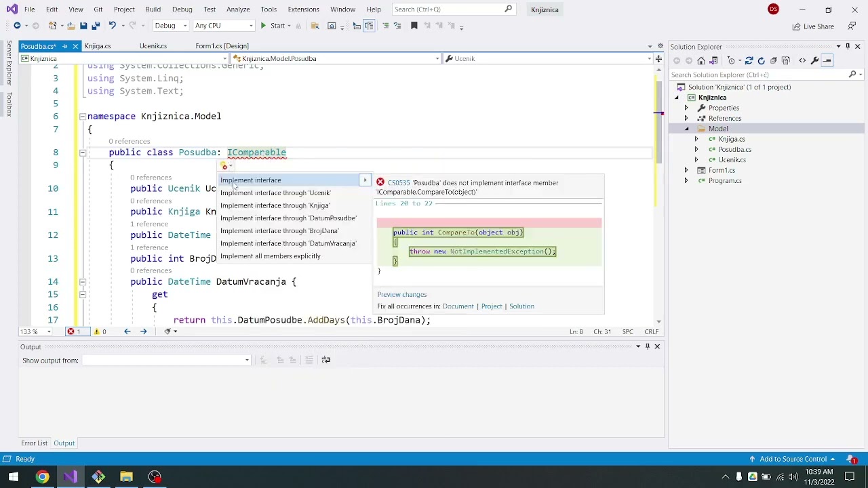Open File Explorer from the taskbar

(x=126, y=476)
